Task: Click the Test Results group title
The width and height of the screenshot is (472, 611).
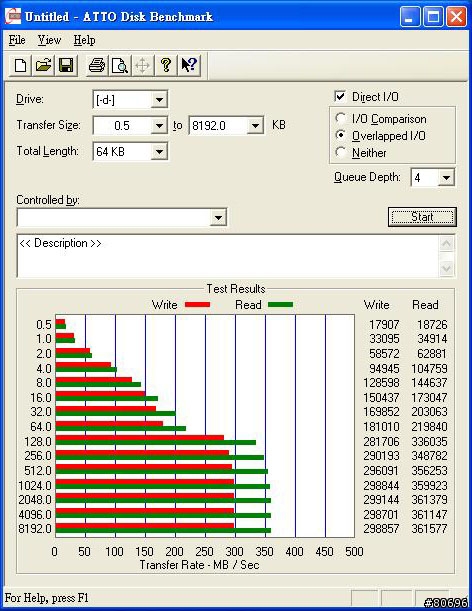Action: tap(236, 289)
